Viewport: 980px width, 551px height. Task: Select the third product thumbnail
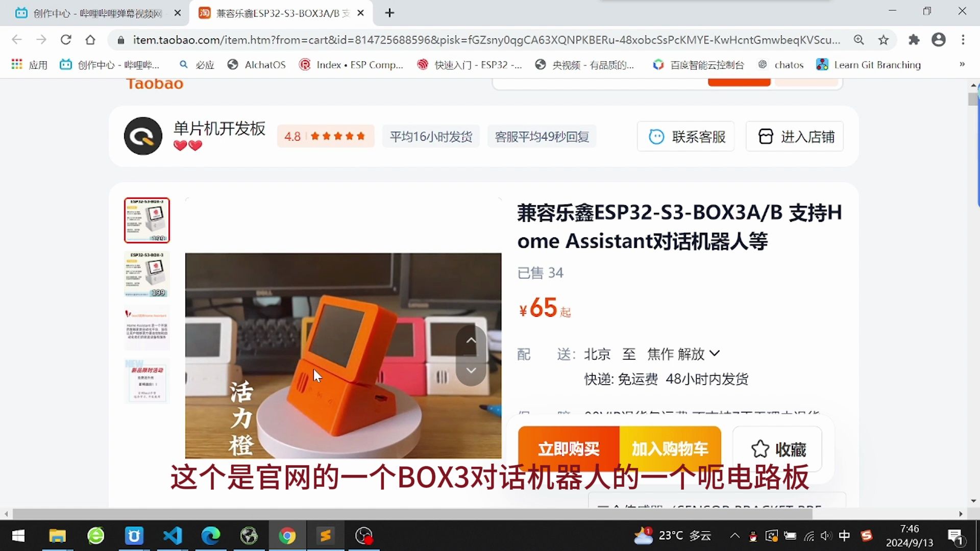click(147, 328)
